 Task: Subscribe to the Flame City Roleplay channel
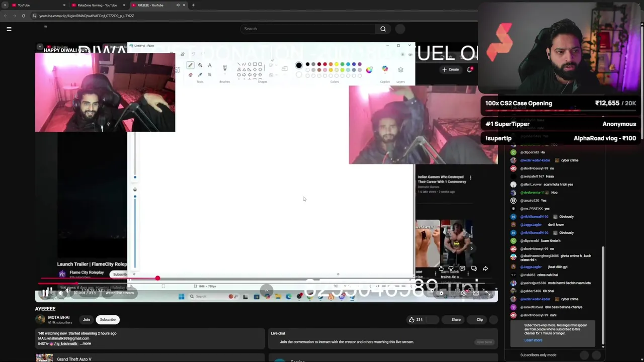point(119,275)
